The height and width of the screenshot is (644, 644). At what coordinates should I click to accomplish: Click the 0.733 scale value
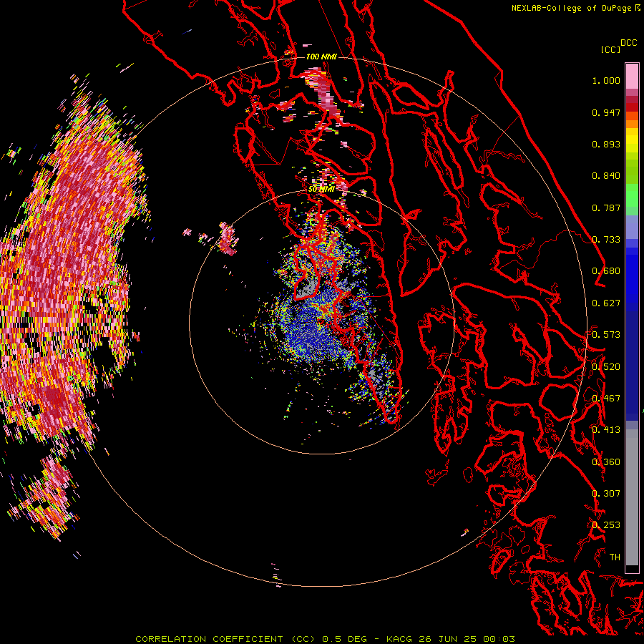[606, 240]
